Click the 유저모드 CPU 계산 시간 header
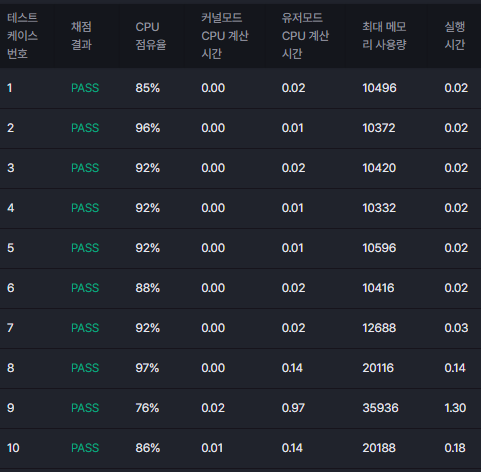This screenshot has width=481, height=472. [x=305, y=36]
